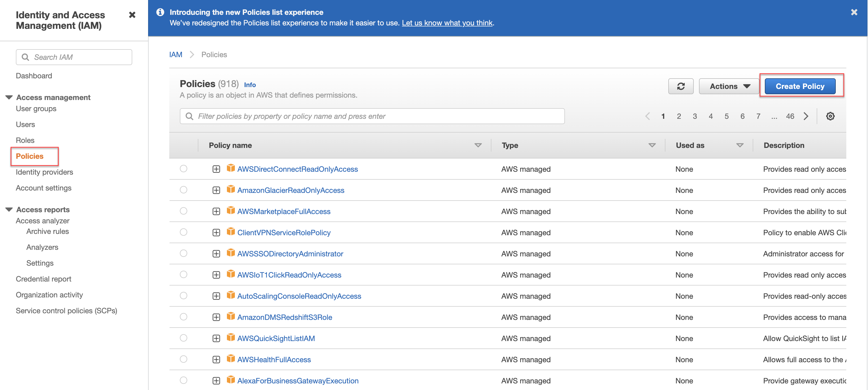Open User groups in the sidebar

point(36,108)
